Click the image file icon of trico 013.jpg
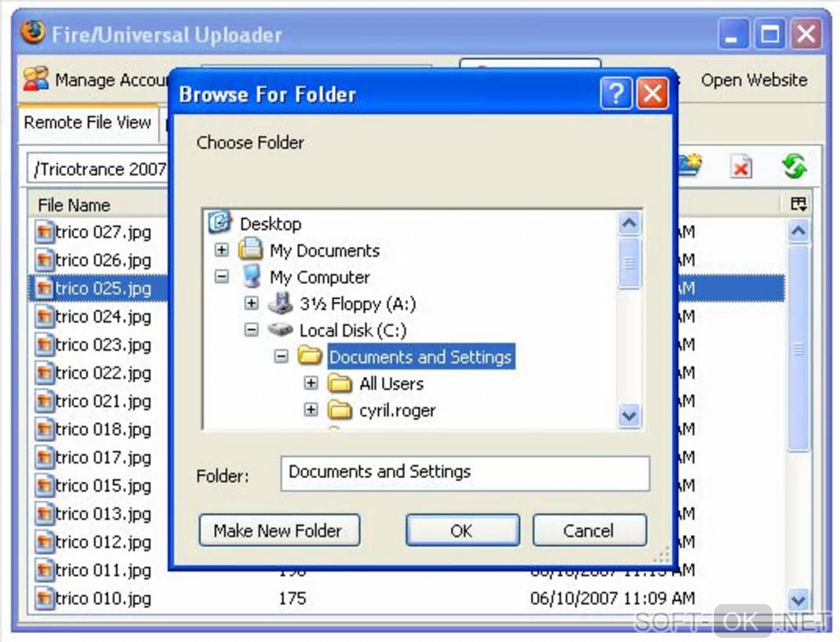 tap(44, 514)
